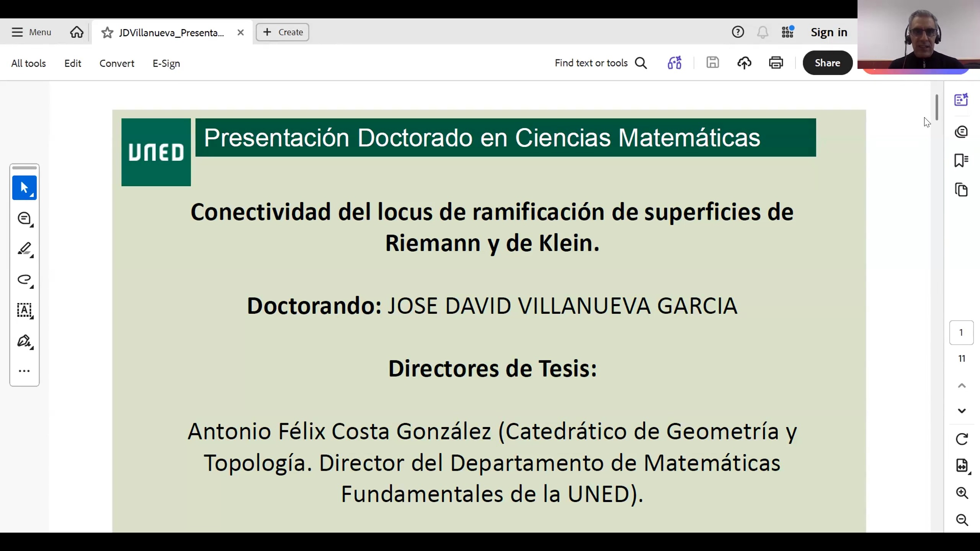
Task: Open the Help question mark icon
Action: click(x=738, y=32)
